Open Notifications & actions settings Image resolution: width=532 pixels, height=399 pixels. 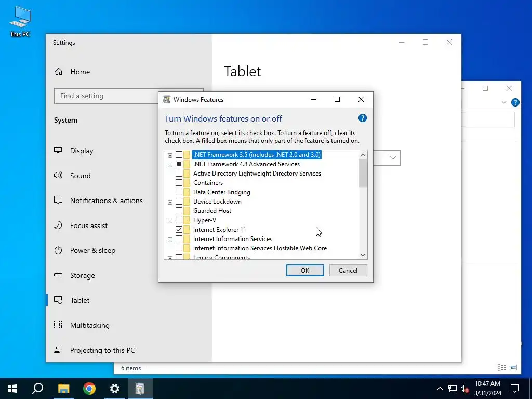click(106, 201)
